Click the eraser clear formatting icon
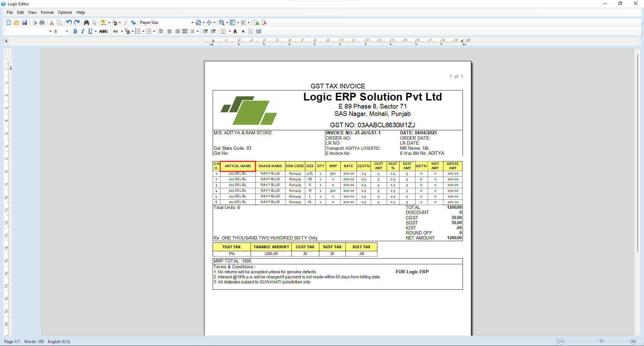 (x=125, y=22)
